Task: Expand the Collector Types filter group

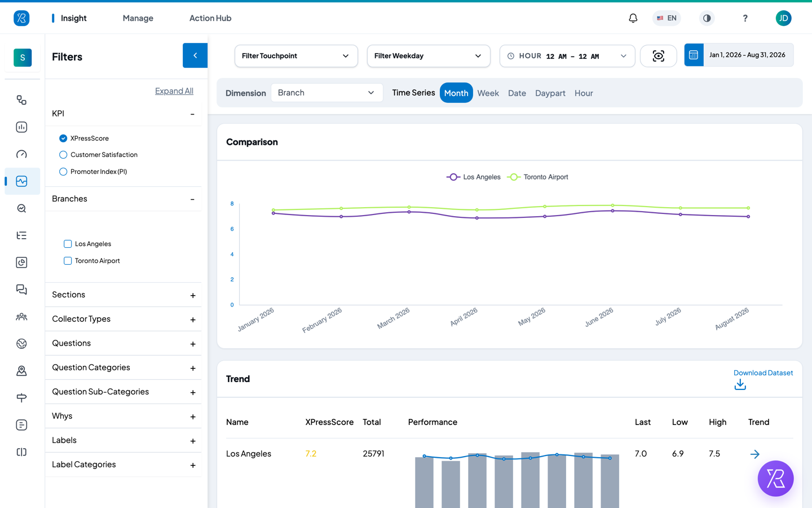Action: 123,319
